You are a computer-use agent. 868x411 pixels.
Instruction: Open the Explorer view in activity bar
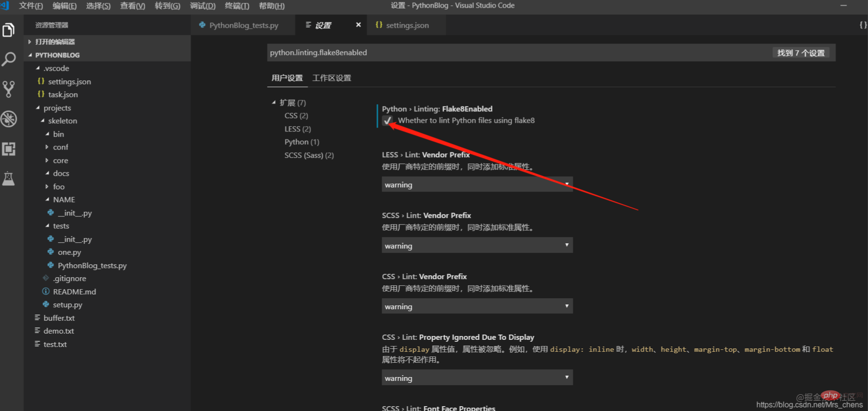pos(9,30)
